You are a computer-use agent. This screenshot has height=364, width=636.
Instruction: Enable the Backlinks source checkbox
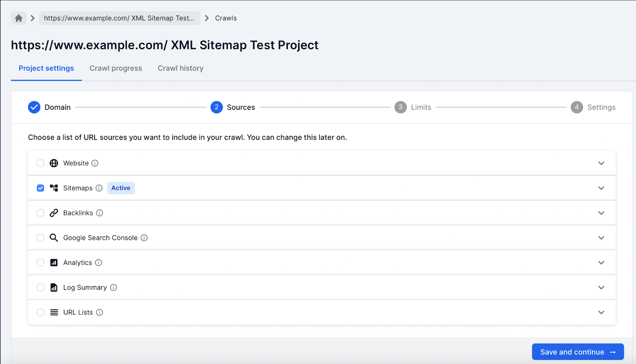(x=40, y=213)
